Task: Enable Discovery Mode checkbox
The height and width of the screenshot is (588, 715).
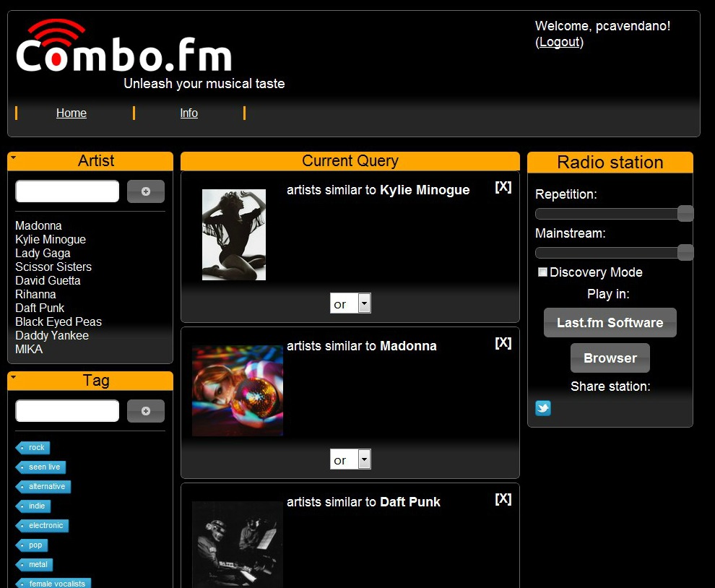Action: click(542, 272)
